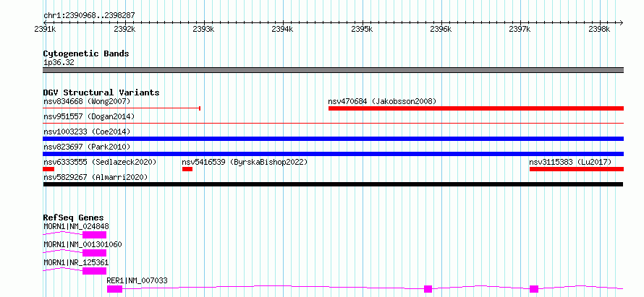Click the 2393k ruler tick label
The image size is (644, 297).
click(204, 29)
